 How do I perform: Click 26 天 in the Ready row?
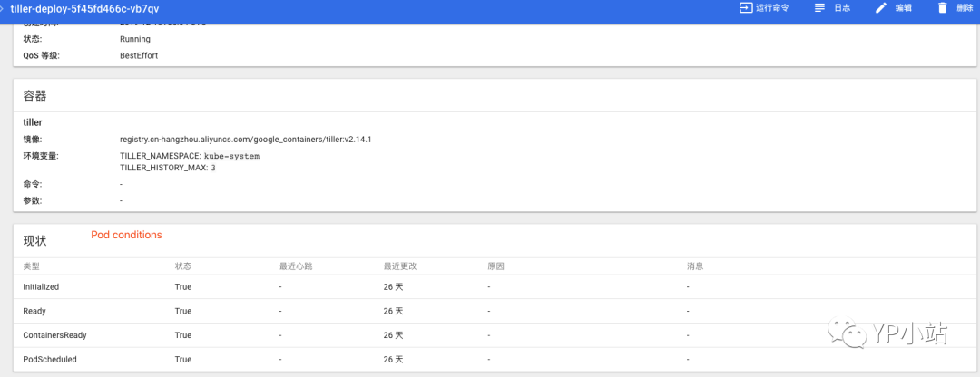click(393, 311)
